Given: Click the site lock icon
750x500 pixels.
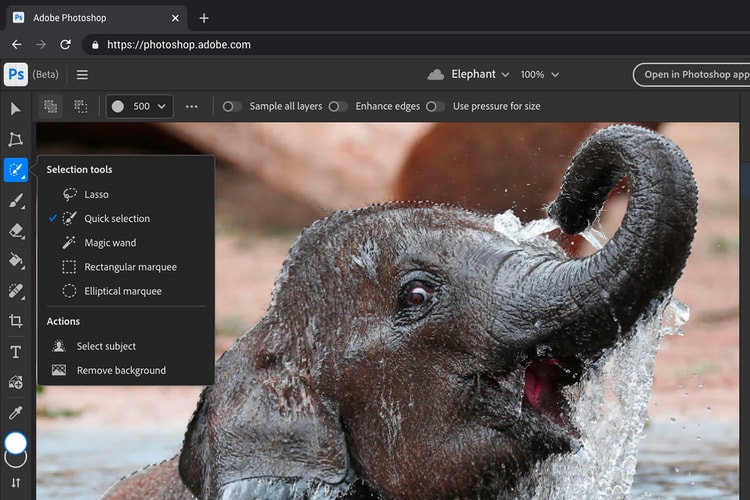Looking at the screenshot, I should (x=95, y=44).
